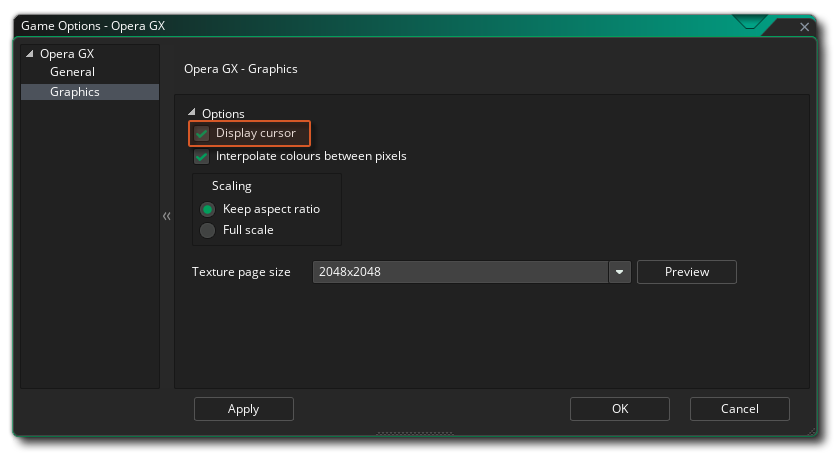
Task: Collapse the Opera GX tree node
Action: (x=30, y=54)
